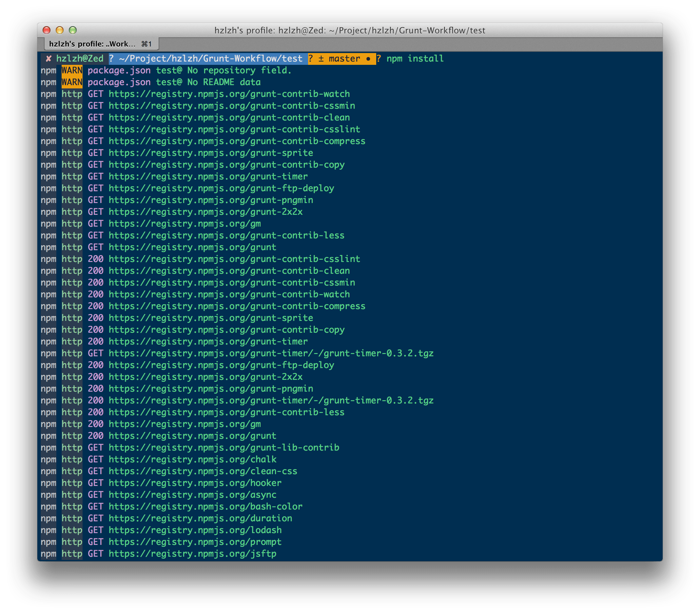Viewport: 700px width, 613px height.
Task: Click the GET registry.npmjs.org/gm URL
Action: point(185,224)
